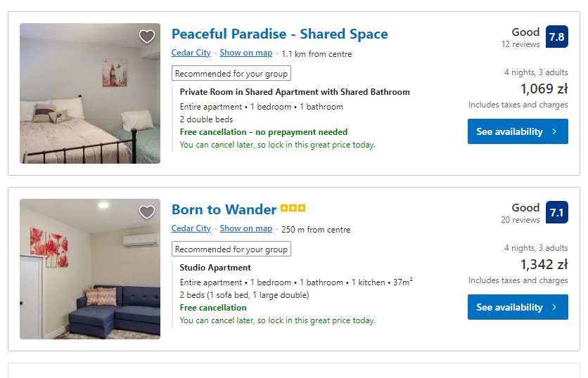The image size is (588, 378).
Task: Save Peaceful Paradise with heart icon
Action: pyautogui.click(x=146, y=37)
